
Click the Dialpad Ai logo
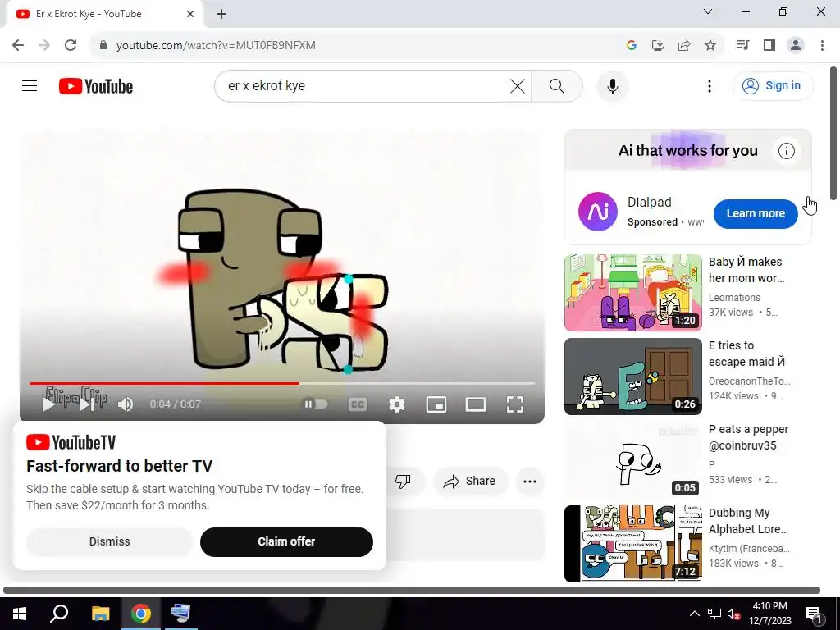tap(598, 212)
